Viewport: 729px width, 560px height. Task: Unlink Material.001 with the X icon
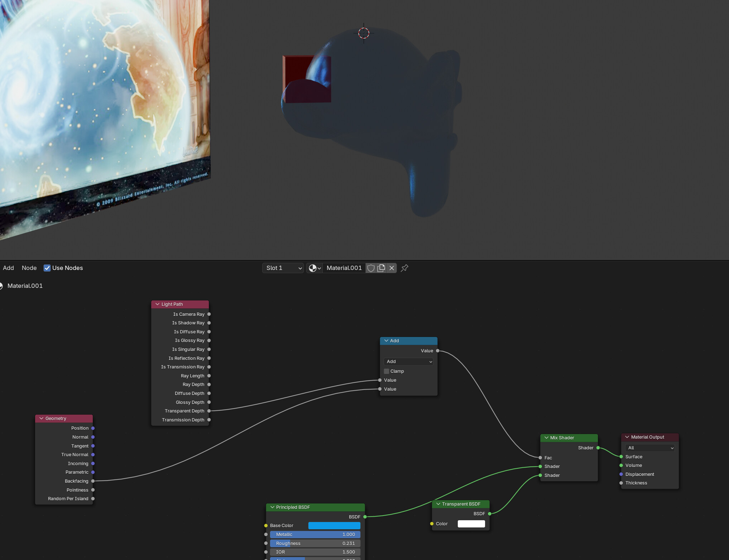[392, 268]
